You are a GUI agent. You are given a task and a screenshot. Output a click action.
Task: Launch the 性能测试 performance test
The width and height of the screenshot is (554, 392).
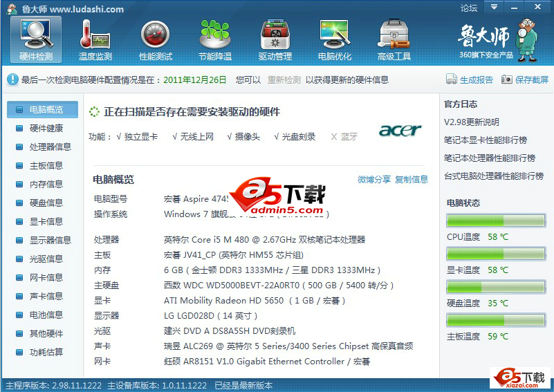[156, 39]
